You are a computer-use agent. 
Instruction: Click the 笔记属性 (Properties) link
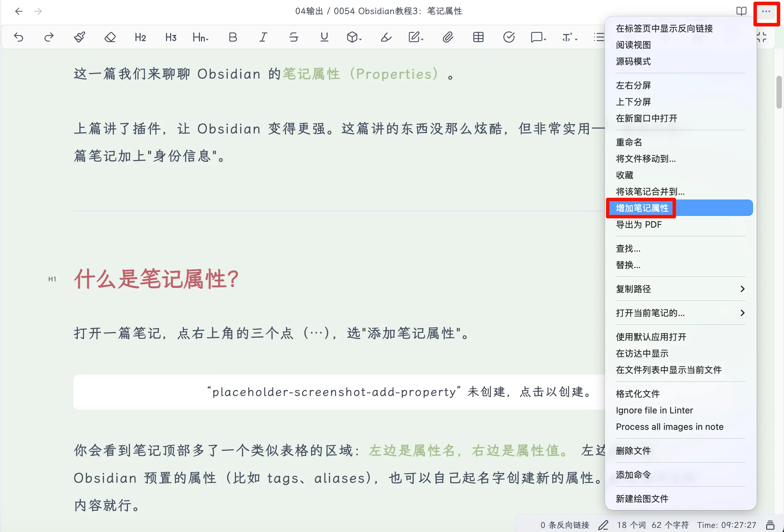click(360, 74)
